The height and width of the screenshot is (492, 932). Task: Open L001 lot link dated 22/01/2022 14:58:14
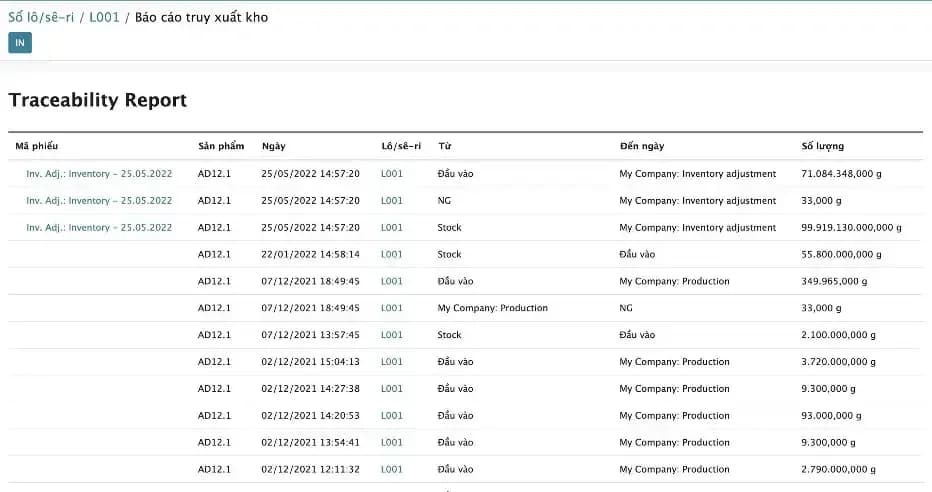click(x=392, y=254)
